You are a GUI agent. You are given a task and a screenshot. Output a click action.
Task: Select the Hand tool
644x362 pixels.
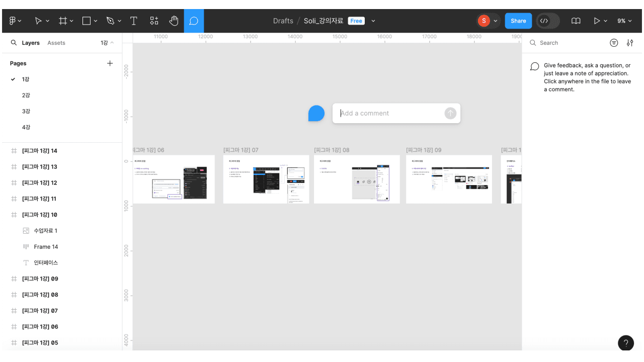point(174,21)
